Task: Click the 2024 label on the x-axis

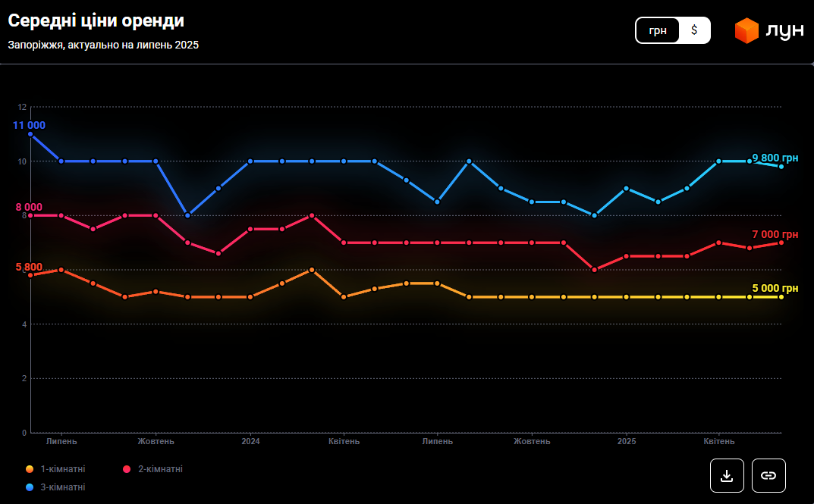Action: pos(250,441)
